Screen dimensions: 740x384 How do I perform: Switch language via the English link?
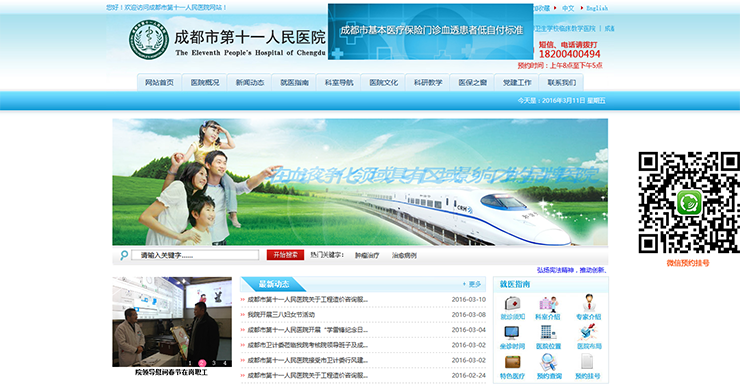[x=597, y=8]
